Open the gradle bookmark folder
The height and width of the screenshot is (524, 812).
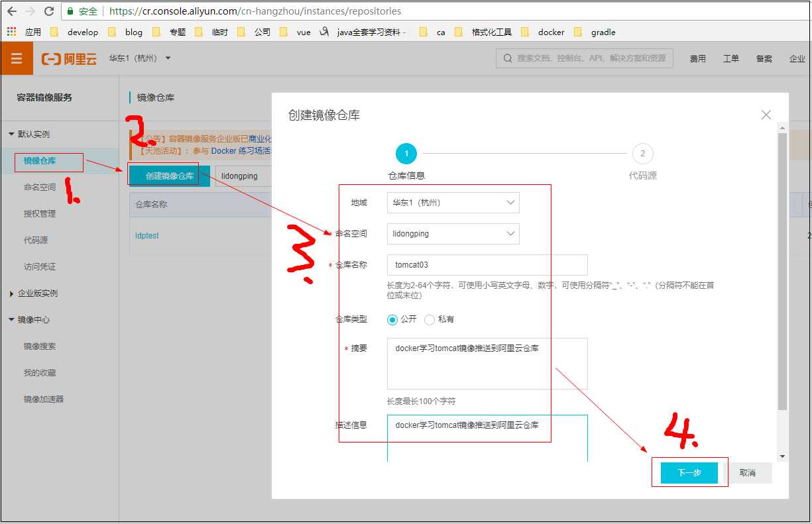(x=595, y=32)
